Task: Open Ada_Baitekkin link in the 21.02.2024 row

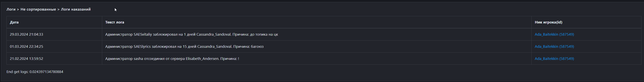Action: [554, 59]
